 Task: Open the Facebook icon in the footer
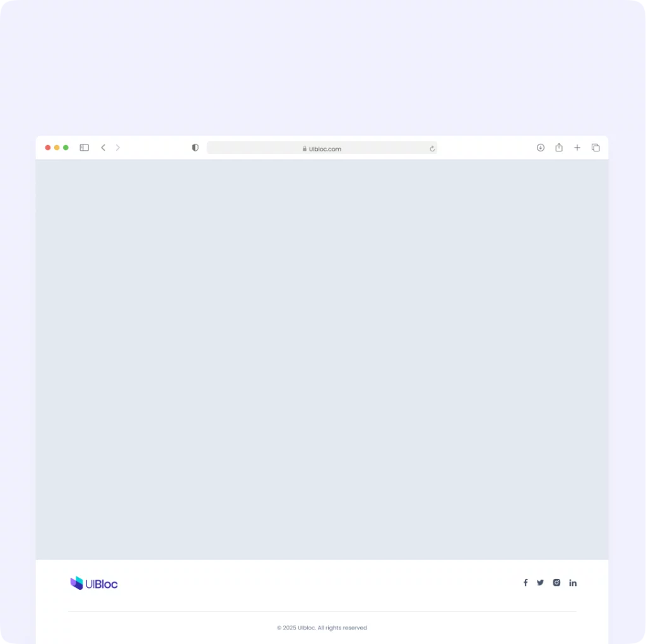(526, 583)
